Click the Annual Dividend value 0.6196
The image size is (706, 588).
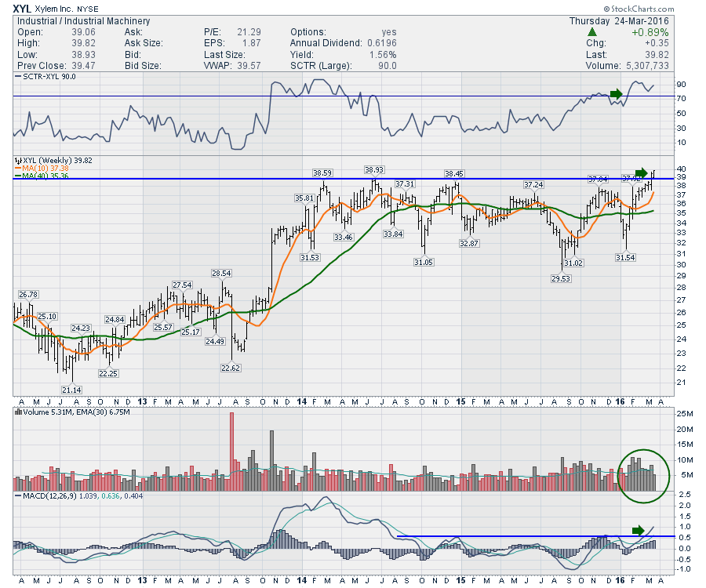[x=382, y=43]
